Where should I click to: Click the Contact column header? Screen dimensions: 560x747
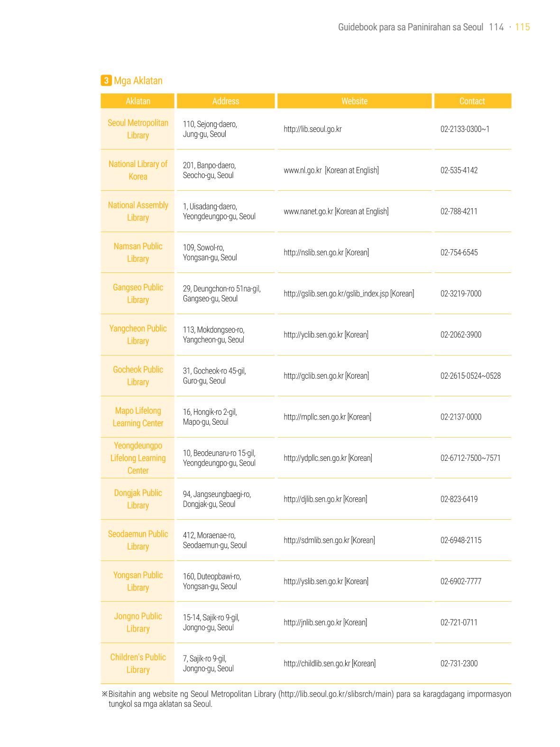coord(472,101)
